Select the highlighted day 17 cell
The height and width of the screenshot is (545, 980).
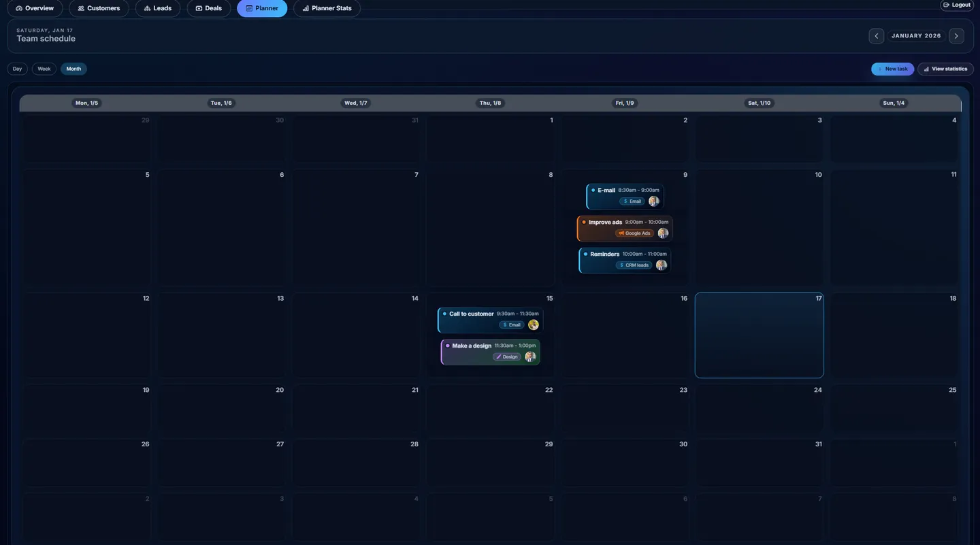[x=759, y=335]
